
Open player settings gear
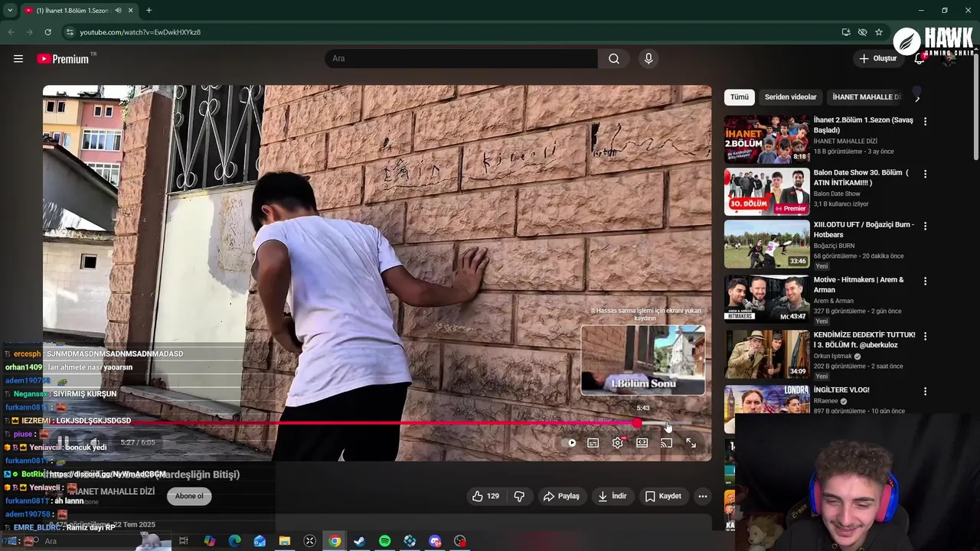click(x=618, y=443)
